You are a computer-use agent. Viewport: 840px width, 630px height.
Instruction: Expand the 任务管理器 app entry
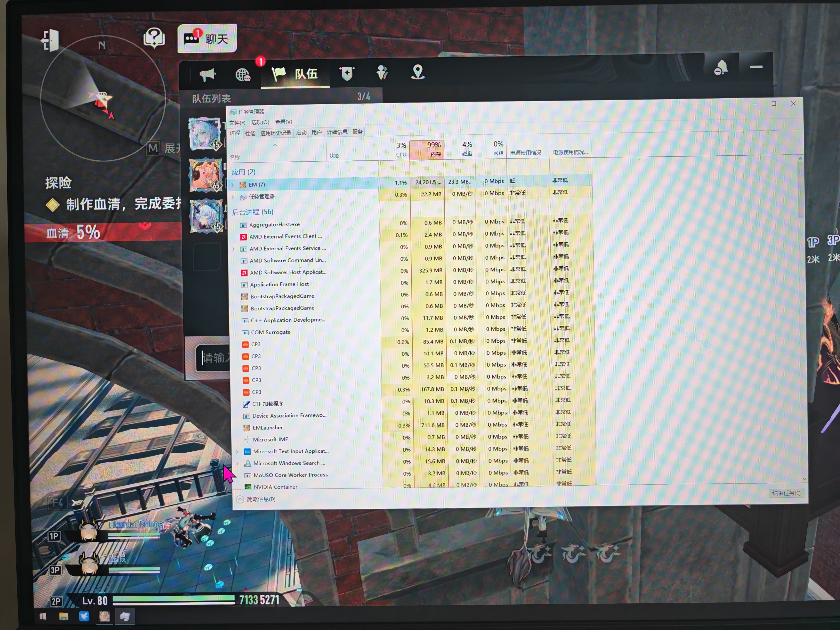point(233,197)
